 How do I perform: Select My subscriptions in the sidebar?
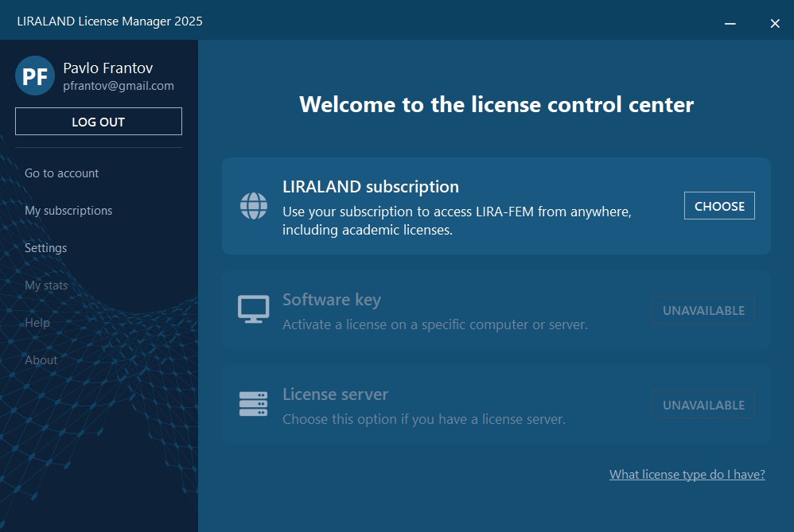68,211
